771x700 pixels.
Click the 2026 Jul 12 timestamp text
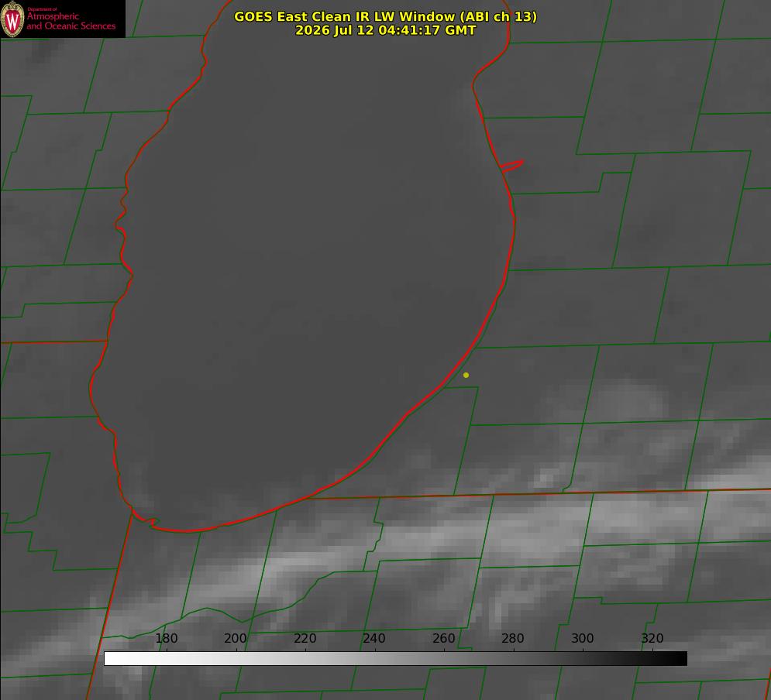(386, 30)
